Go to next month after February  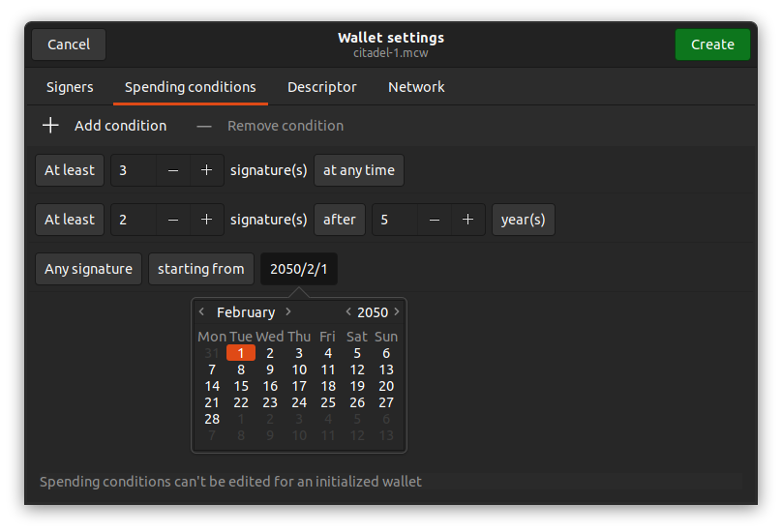pos(288,311)
